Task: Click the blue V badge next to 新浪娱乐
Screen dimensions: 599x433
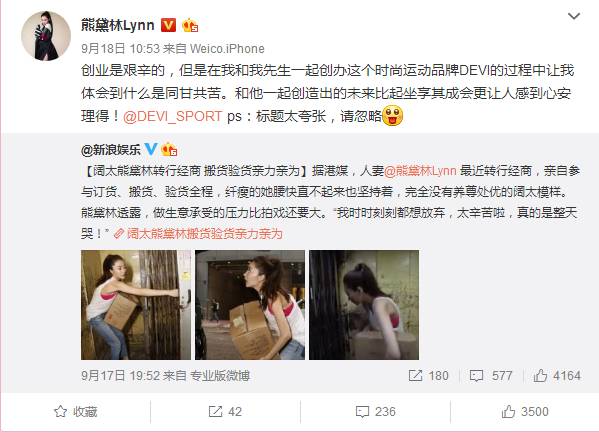Action: 151,149
